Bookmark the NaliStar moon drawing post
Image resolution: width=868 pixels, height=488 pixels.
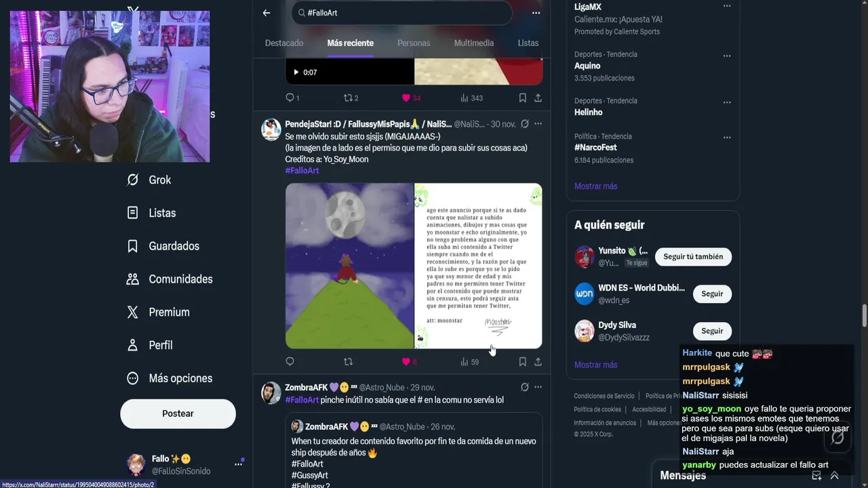(522, 362)
